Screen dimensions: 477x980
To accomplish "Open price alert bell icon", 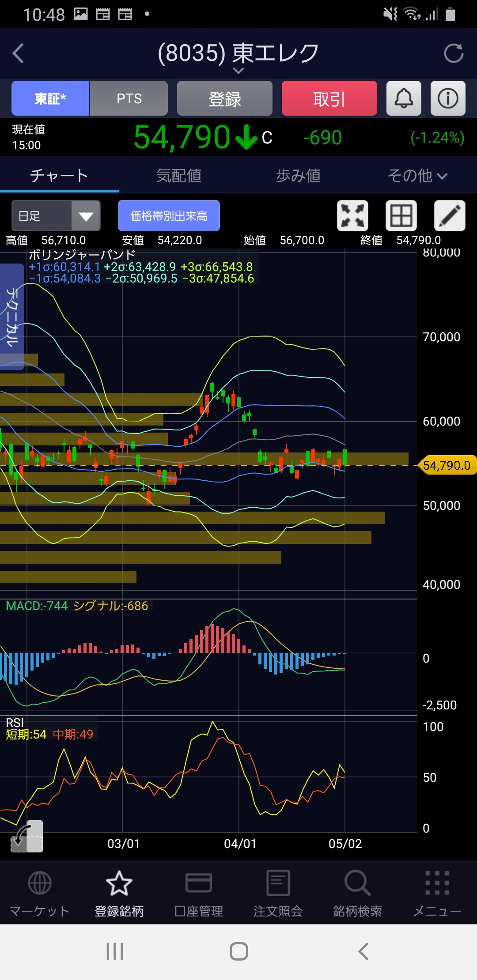I will 404,98.
